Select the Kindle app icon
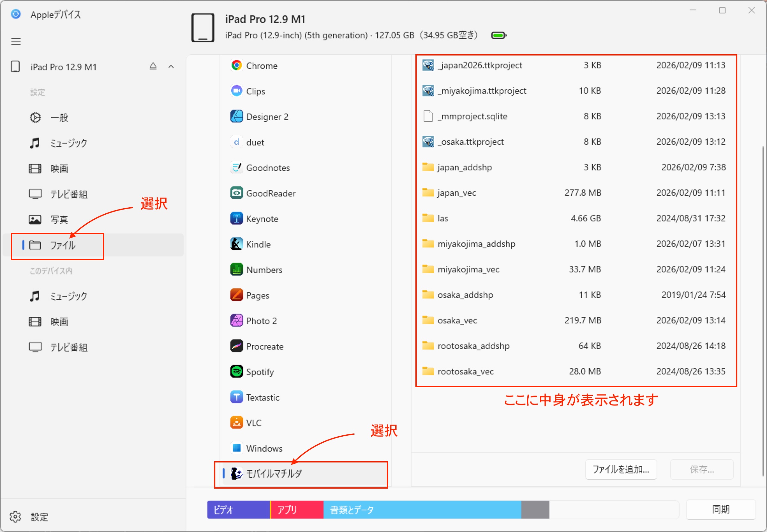Screen dimensions: 767x532 pos(236,244)
